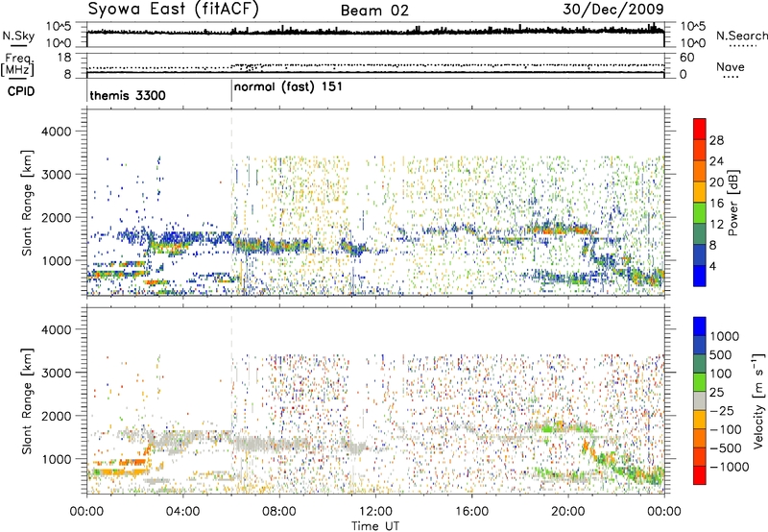Pick power color bar segment between 12 and 16
This screenshot has width=768, height=532.
coord(700,213)
